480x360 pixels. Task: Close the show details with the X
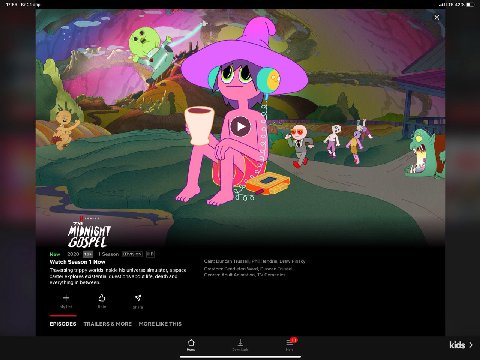[437, 17]
